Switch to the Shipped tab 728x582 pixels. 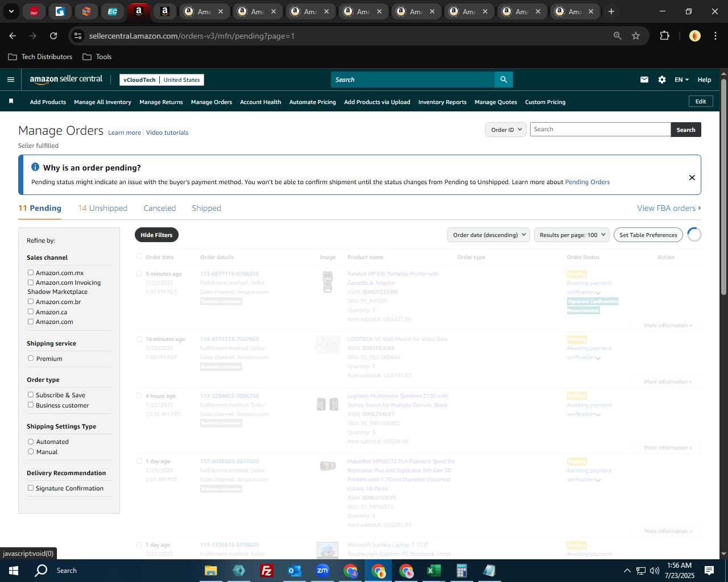[x=206, y=208]
